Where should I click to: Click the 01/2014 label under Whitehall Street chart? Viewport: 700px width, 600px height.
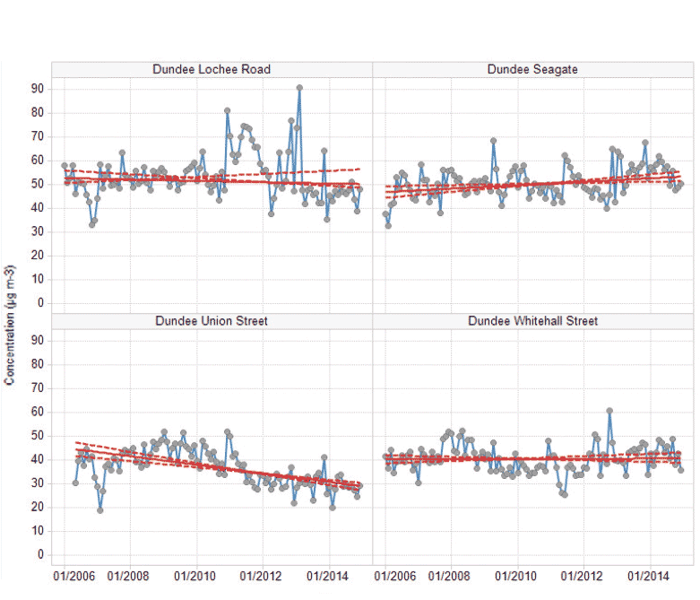[x=648, y=576]
